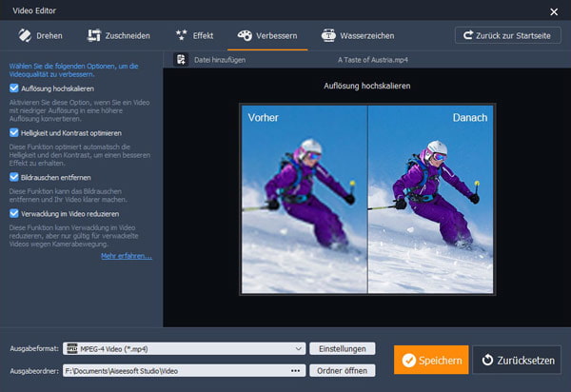Open the Mehr erfahren link
571x392 pixels.
click(126, 256)
